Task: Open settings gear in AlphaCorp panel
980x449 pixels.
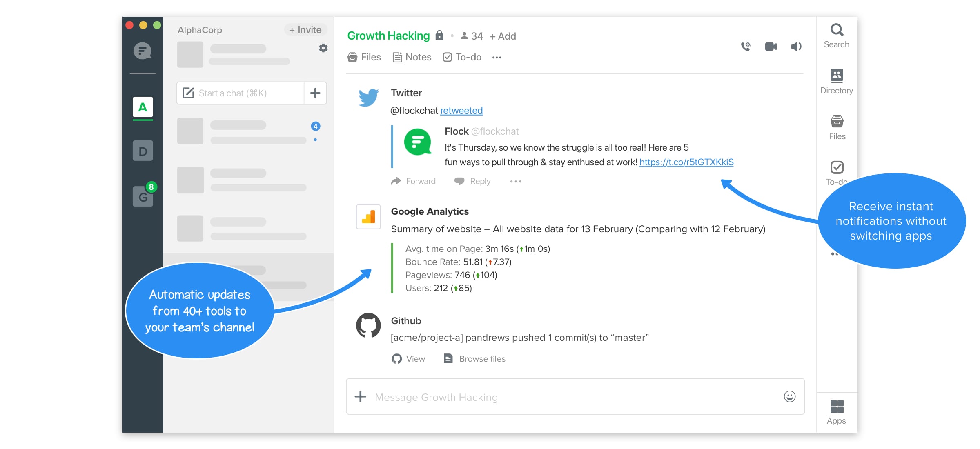Action: click(x=323, y=48)
